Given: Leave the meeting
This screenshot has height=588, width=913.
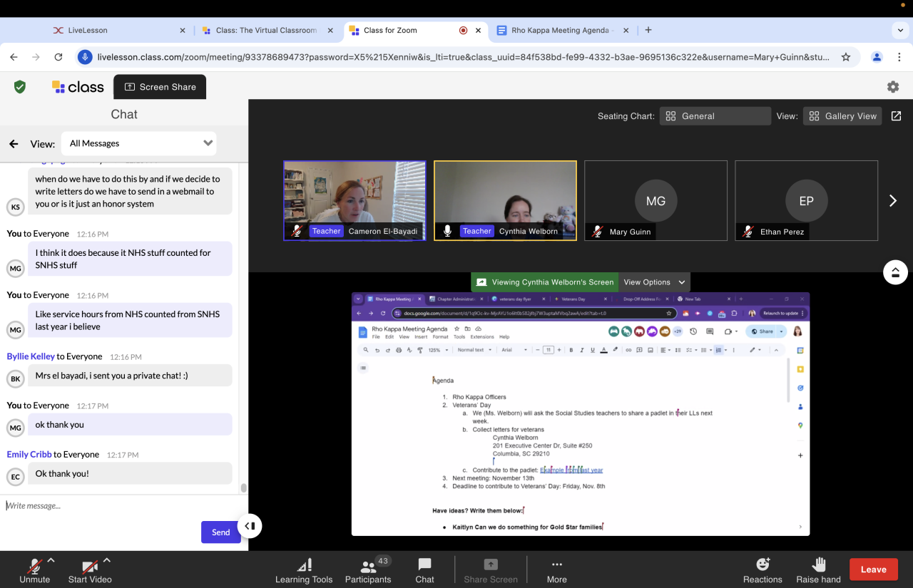Looking at the screenshot, I should 873,569.
